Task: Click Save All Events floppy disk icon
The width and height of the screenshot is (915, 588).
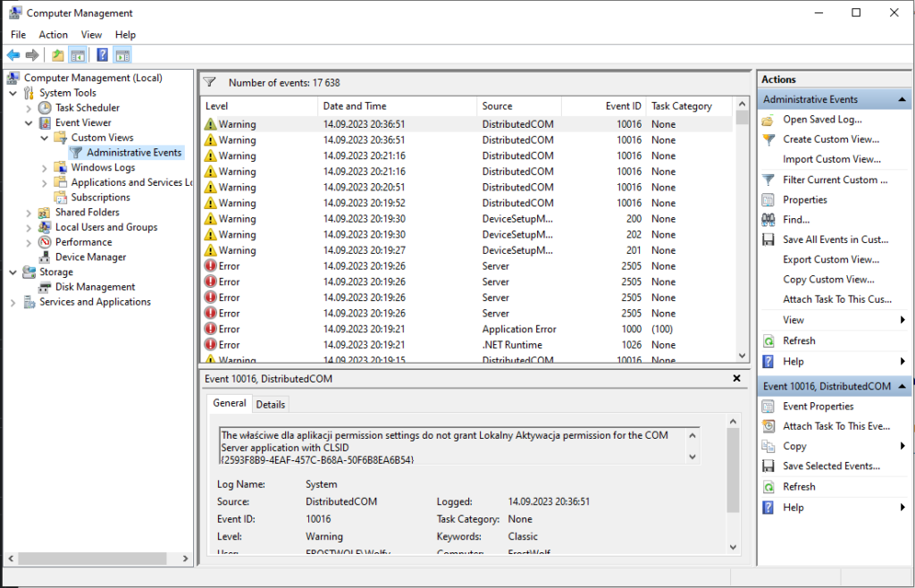Action: pyautogui.click(x=768, y=239)
